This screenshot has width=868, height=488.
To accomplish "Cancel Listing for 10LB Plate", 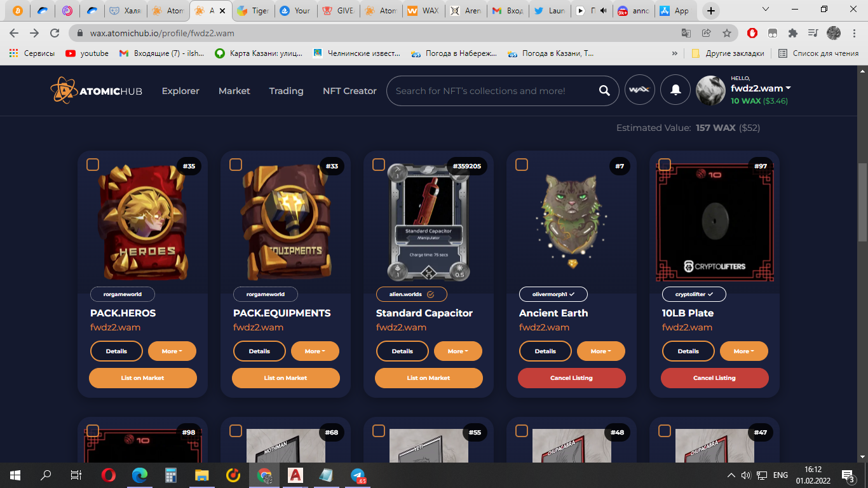I will point(715,377).
